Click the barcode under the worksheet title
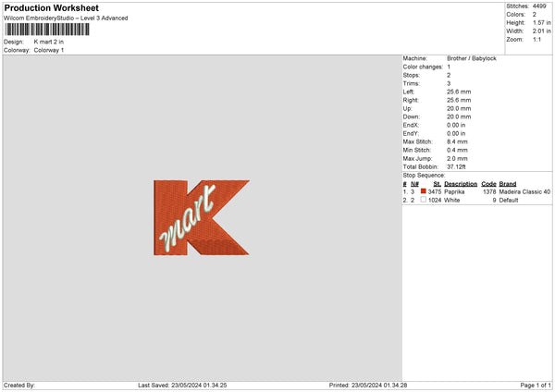Image resolution: width=555 pixels, height=392 pixels. click(47, 30)
